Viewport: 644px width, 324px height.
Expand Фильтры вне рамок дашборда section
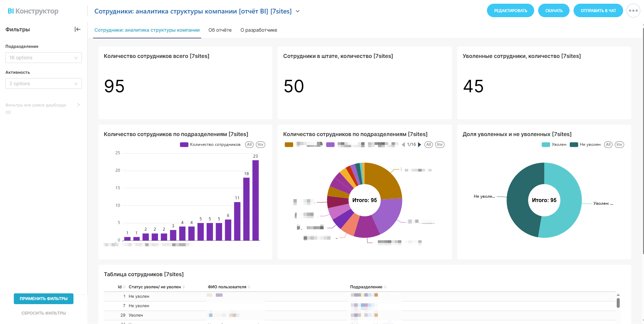point(78,105)
